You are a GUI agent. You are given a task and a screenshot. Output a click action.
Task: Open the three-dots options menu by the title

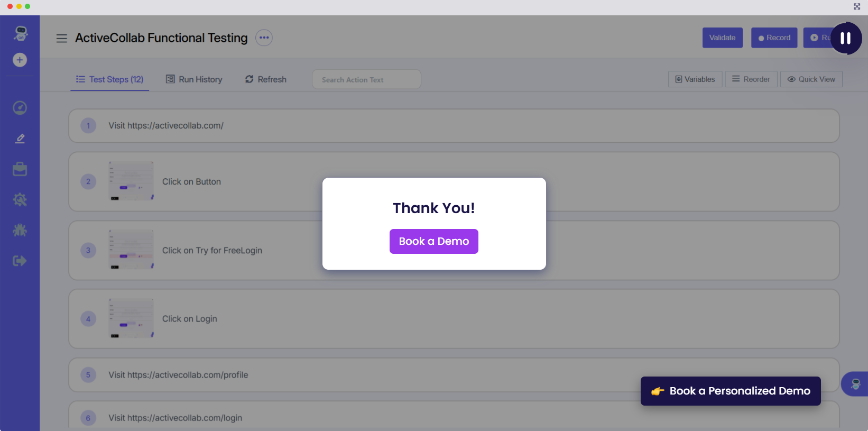pos(264,38)
